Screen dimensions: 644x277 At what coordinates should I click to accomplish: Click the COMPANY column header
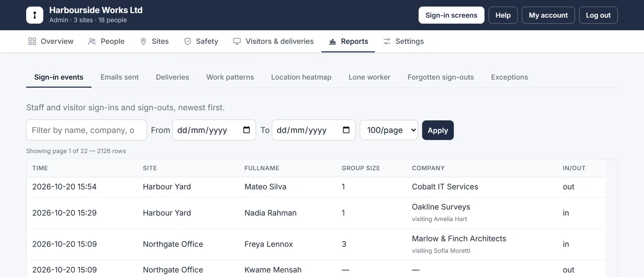click(428, 168)
